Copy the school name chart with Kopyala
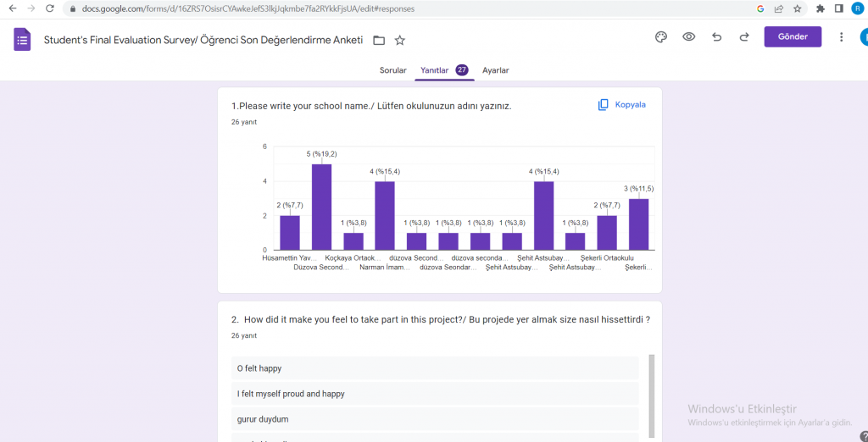The height and width of the screenshot is (442, 868). 621,105
